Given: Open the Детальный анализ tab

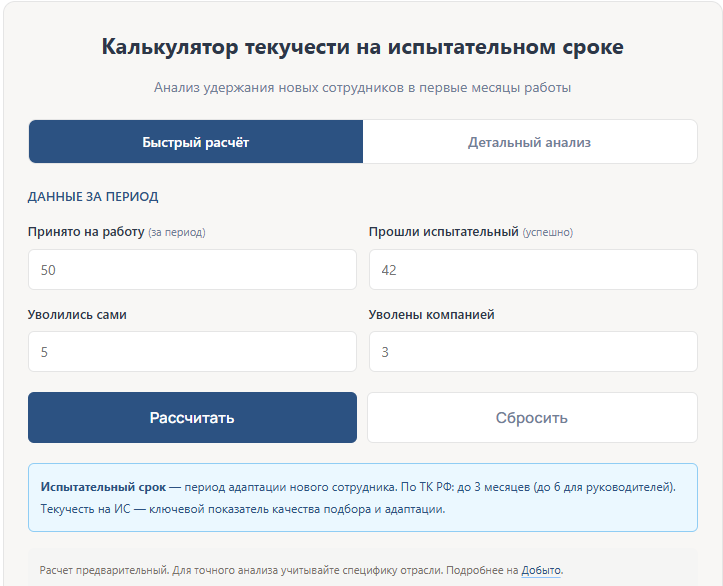Looking at the screenshot, I should point(529,142).
